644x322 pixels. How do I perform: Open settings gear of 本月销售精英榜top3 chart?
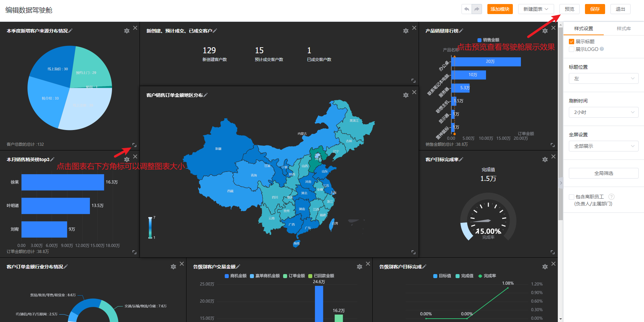127,159
